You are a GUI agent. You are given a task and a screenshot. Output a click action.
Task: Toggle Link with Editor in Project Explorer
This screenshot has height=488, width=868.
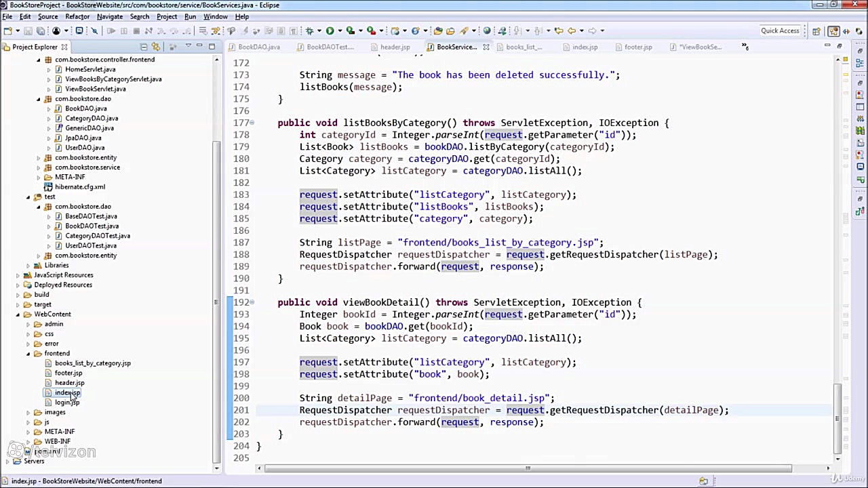(156, 47)
